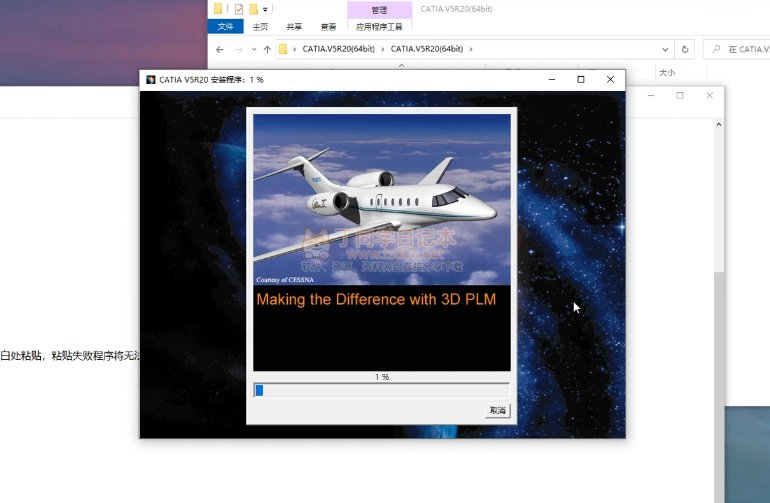Click the background window scroll up arrow

719,125
